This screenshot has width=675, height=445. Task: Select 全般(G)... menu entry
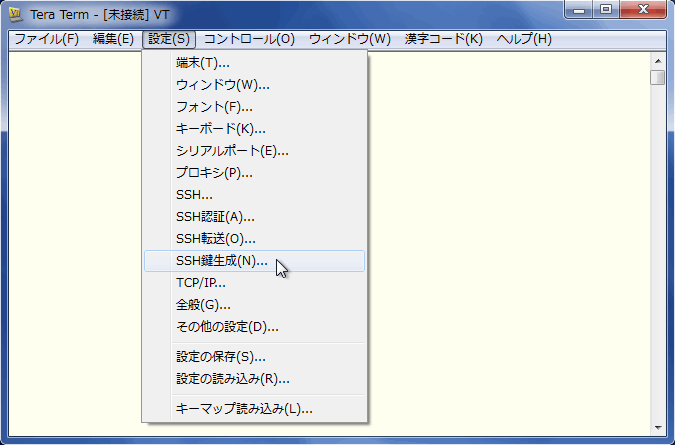point(254,305)
